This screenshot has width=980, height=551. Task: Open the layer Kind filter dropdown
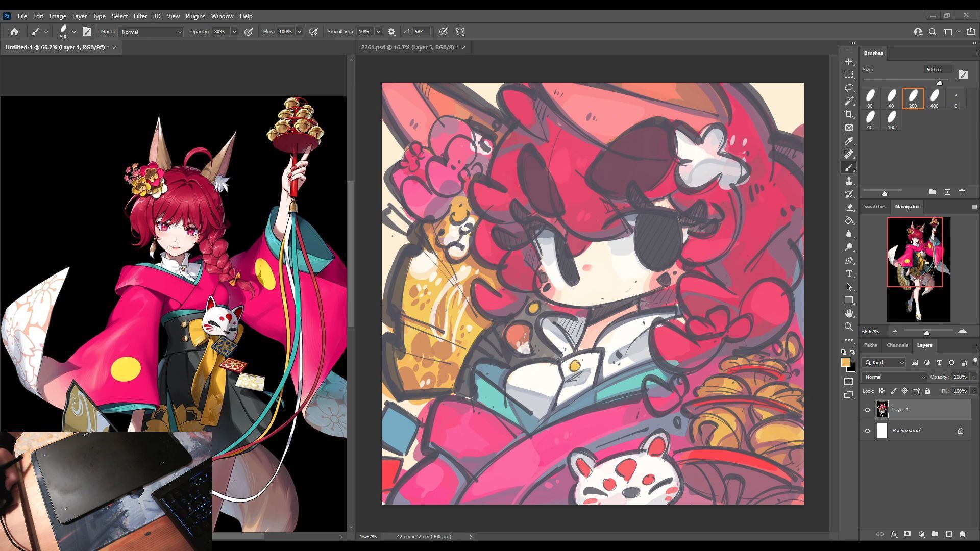(x=884, y=363)
